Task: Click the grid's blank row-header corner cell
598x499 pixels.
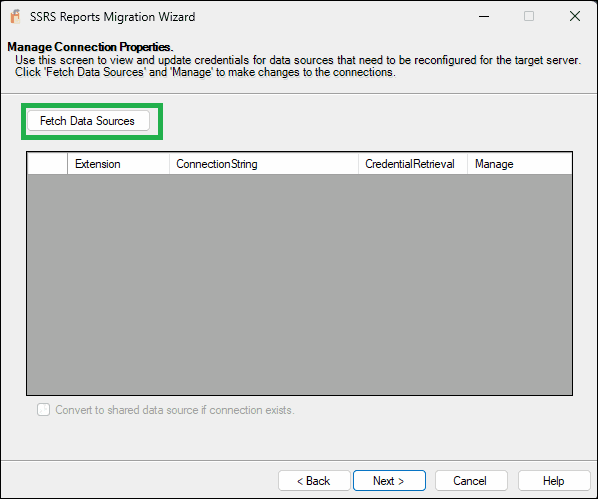Action: 47,164
